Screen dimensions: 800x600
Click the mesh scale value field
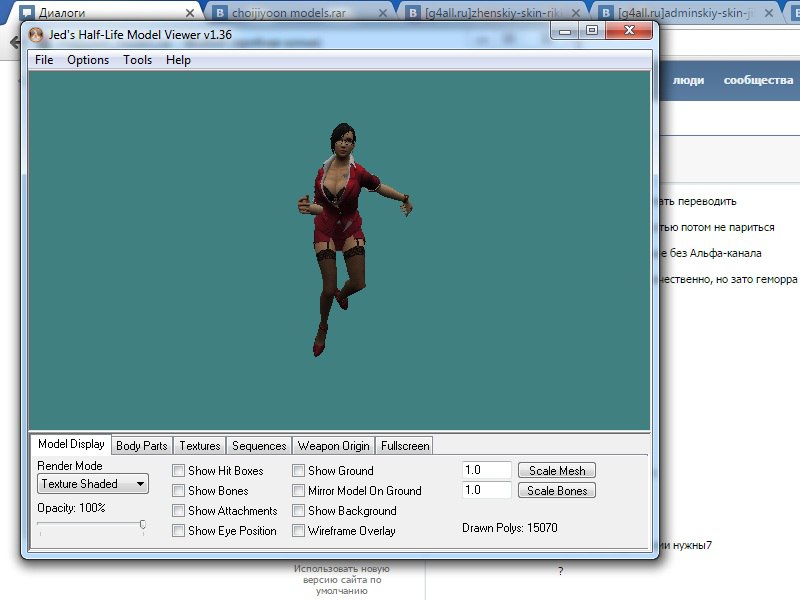click(x=486, y=470)
